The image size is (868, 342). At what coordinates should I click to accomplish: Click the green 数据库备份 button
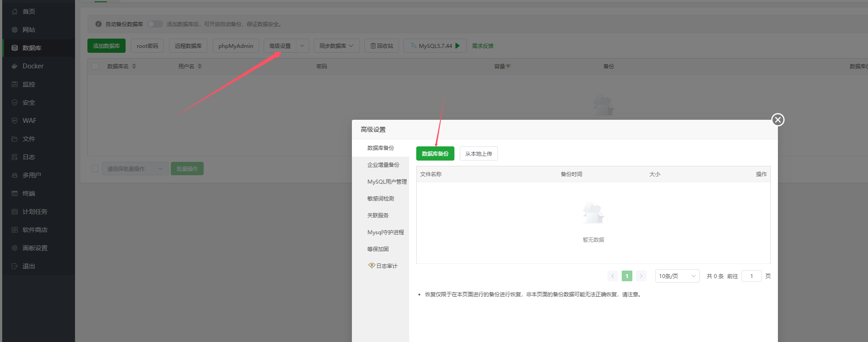435,153
